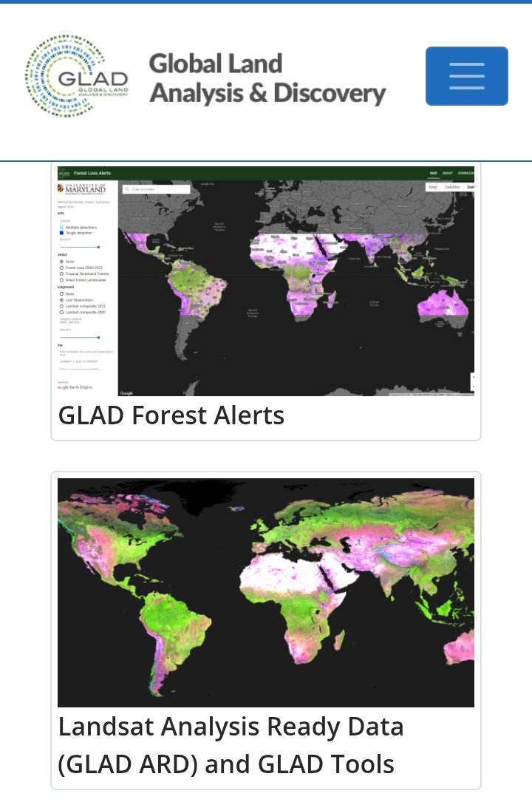Open the GLAD Forest Alerts link
Screen dimensions: 532x802
[x=171, y=415]
